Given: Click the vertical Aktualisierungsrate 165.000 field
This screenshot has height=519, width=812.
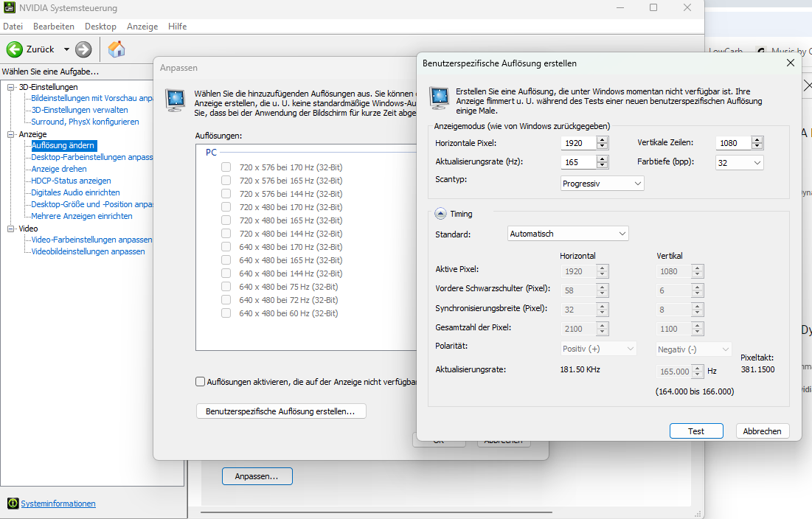Looking at the screenshot, I should pyautogui.click(x=675, y=371).
